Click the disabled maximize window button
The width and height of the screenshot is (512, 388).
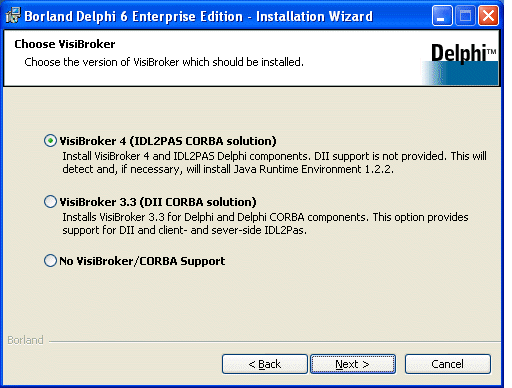(x=465, y=16)
